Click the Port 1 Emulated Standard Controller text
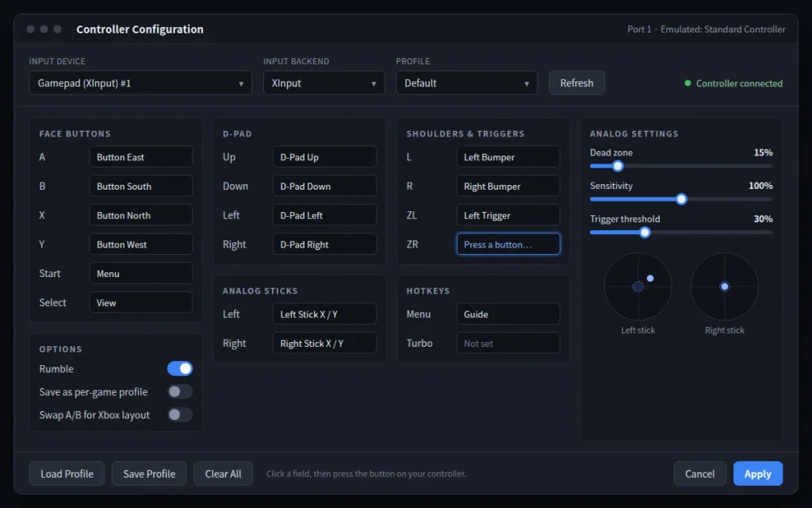The width and height of the screenshot is (812, 508). 707,29
